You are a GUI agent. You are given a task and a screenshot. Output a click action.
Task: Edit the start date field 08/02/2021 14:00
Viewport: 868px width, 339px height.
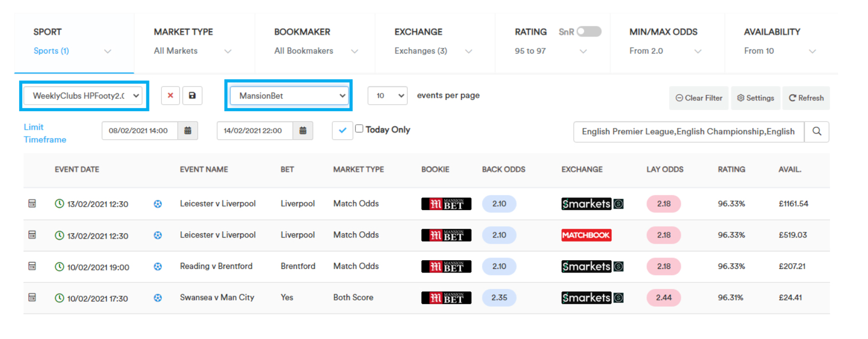point(140,131)
